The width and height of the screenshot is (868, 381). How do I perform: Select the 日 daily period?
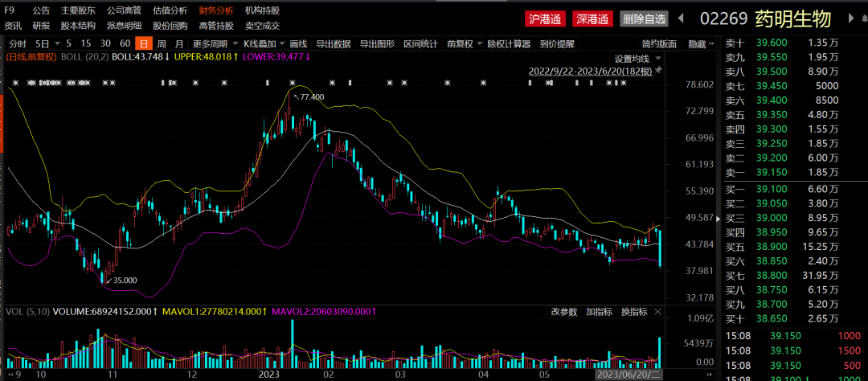click(x=144, y=43)
